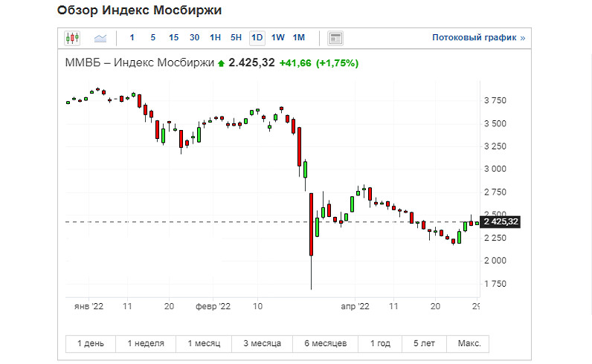Show the 3 месяца range
The width and height of the screenshot is (592, 364).
click(262, 344)
